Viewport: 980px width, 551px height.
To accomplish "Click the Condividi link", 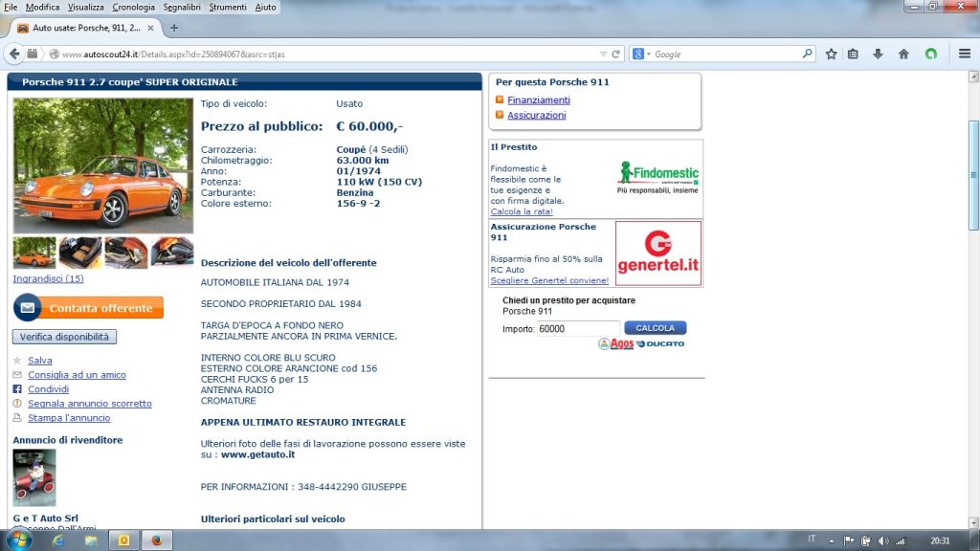I will [x=48, y=389].
